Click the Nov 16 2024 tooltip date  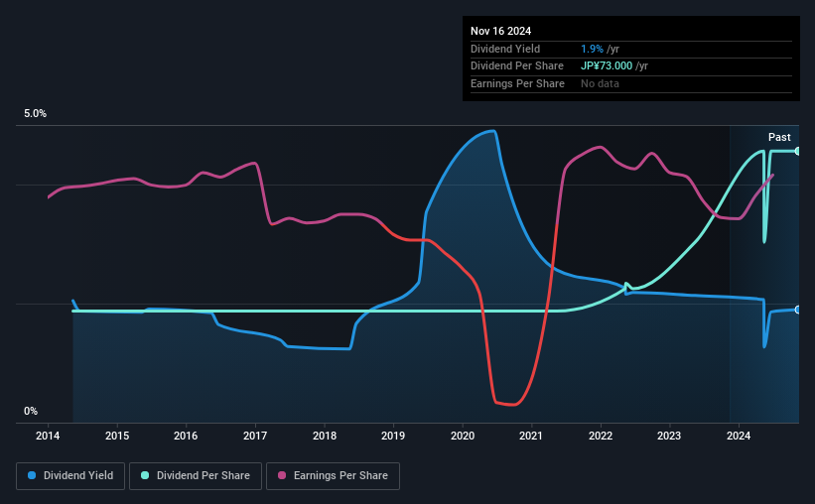pos(500,31)
